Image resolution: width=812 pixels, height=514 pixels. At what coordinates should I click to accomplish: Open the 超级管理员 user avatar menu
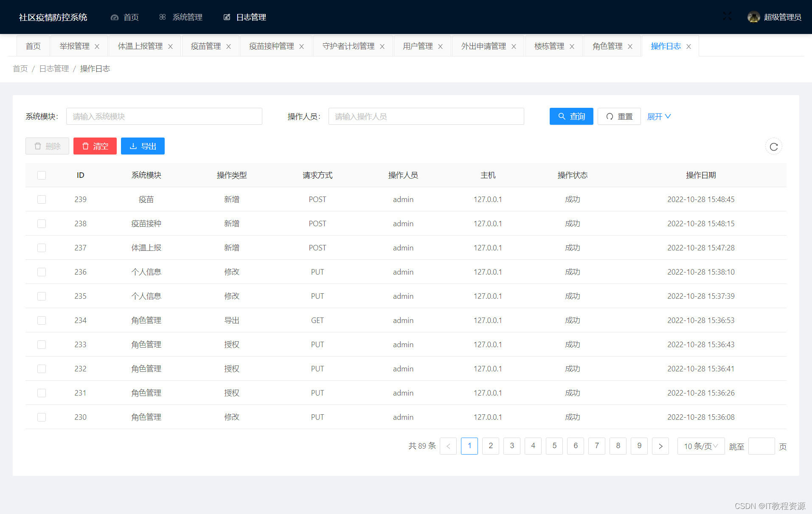[x=774, y=17]
